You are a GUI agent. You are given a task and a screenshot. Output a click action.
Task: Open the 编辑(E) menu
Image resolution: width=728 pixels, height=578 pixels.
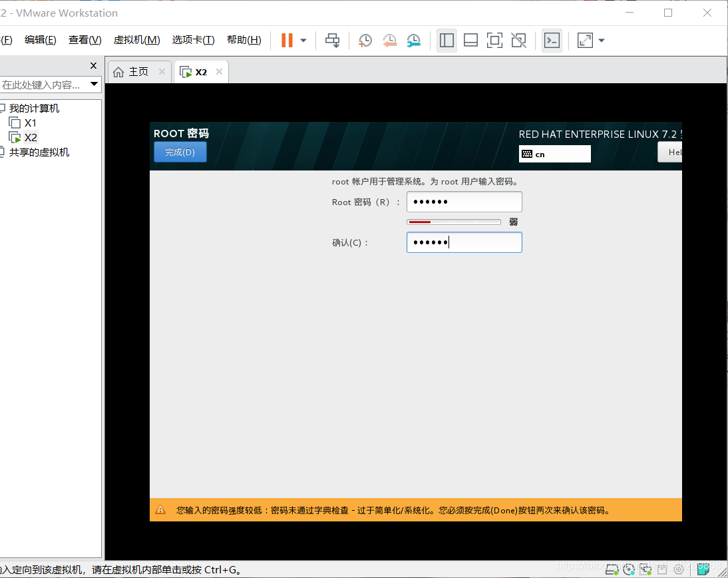pos(41,40)
